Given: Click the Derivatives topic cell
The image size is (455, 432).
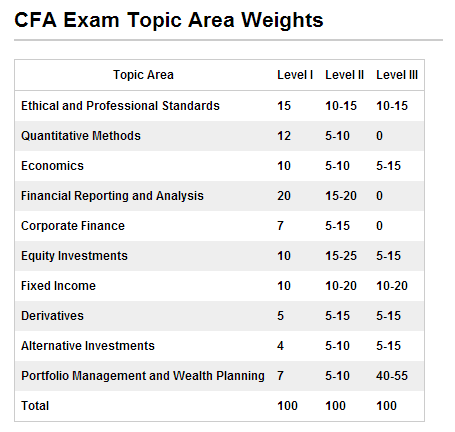Looking at the screenshot, I should tap(52, 316).
